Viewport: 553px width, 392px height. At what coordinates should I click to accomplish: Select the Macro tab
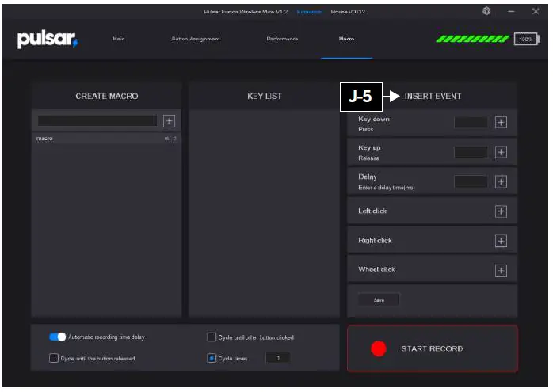pyautogui.click(x=346, y=39)
